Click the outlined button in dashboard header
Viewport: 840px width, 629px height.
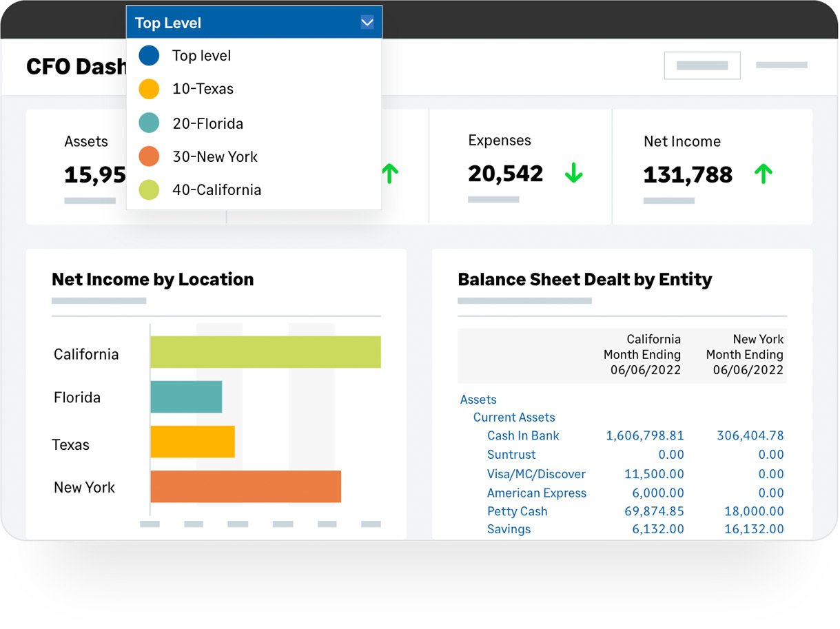[701, 66]
